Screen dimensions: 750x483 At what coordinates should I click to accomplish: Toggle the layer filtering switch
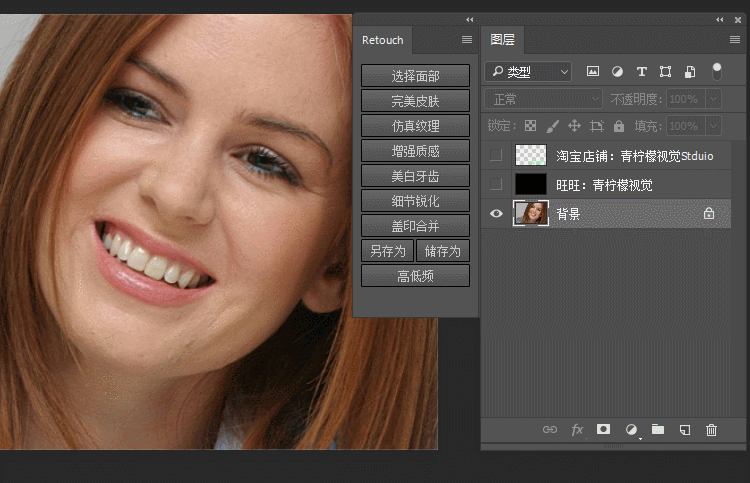[717, 72]
